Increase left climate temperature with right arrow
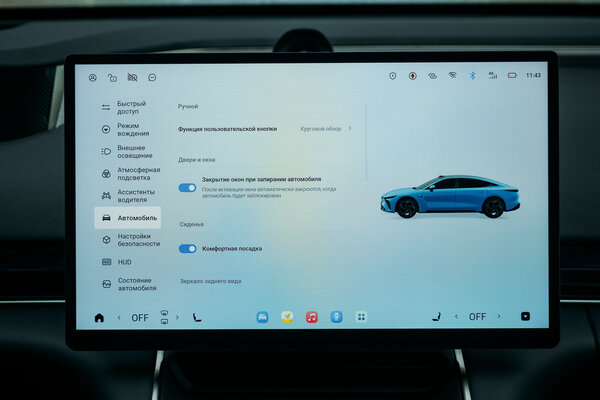600x400 pixels. 163,317
